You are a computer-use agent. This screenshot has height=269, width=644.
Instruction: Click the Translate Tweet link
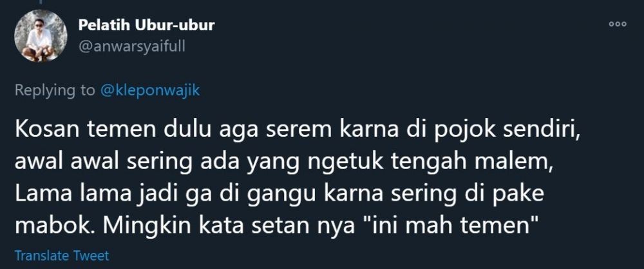coord(62,255)
